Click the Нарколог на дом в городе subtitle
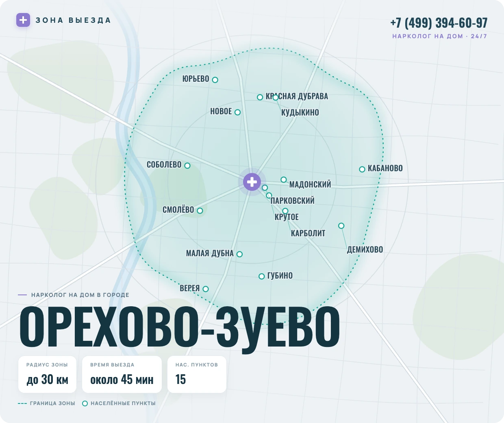This screenshot has height=423, width=504. coord(80,295)
